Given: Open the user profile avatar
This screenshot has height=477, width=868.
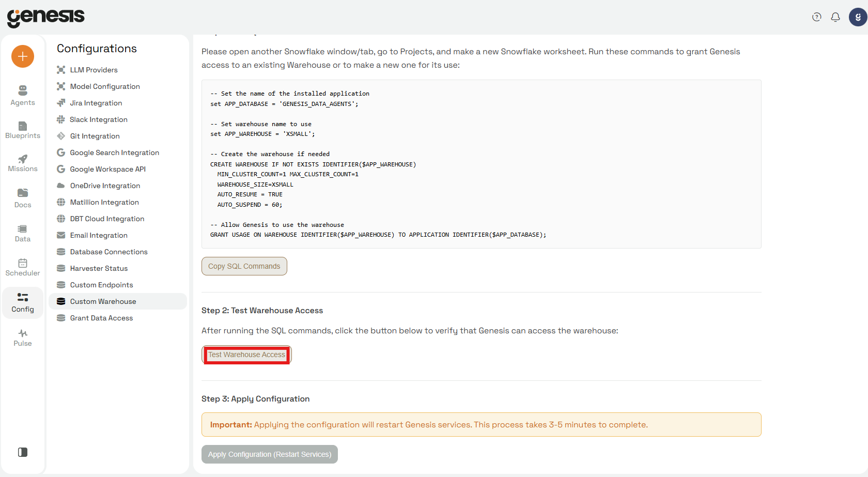Looking at the screenshot, I should tap(858, 17).
